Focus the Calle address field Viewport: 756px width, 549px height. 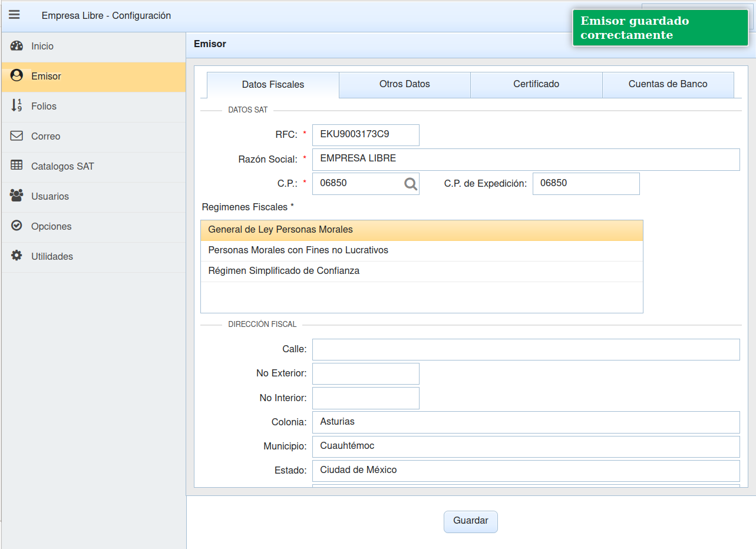pyautogui.click(x=526, y=349)
